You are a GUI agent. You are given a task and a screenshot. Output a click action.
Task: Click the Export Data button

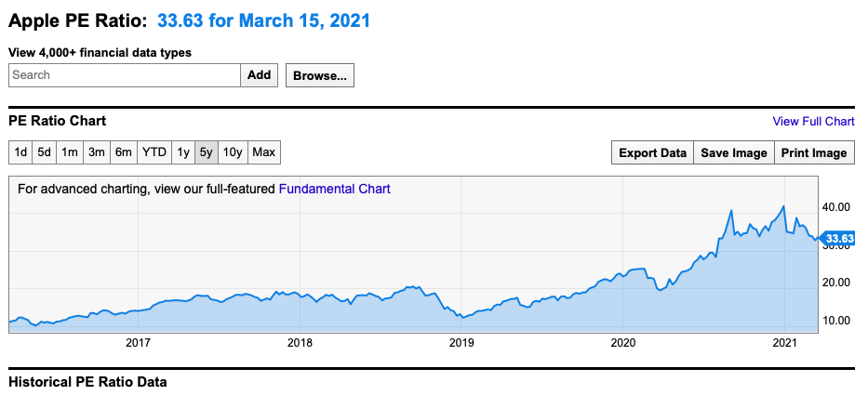point(653,153)
